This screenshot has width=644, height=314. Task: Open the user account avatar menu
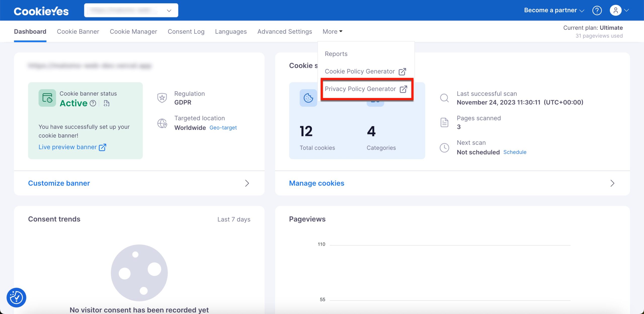616,10
